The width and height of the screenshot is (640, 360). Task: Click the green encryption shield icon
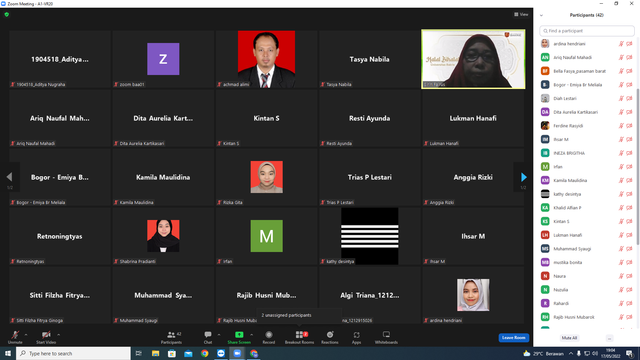[x=7, y=14]
